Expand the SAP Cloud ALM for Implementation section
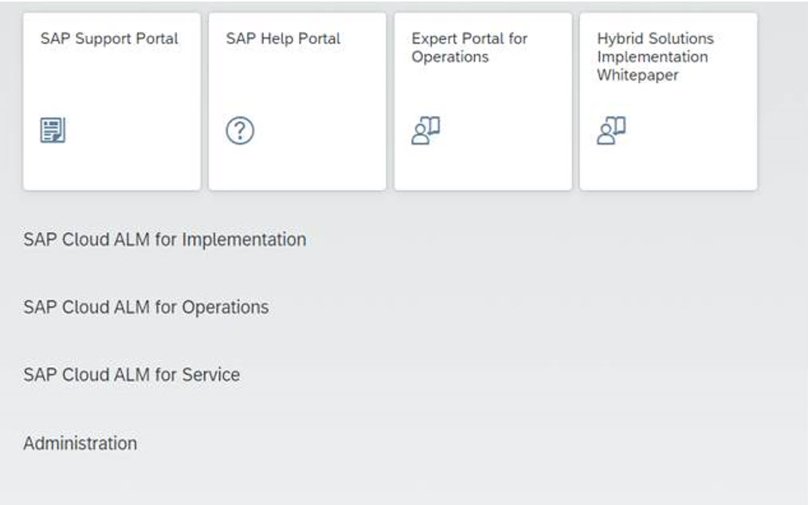 point(165,240)
